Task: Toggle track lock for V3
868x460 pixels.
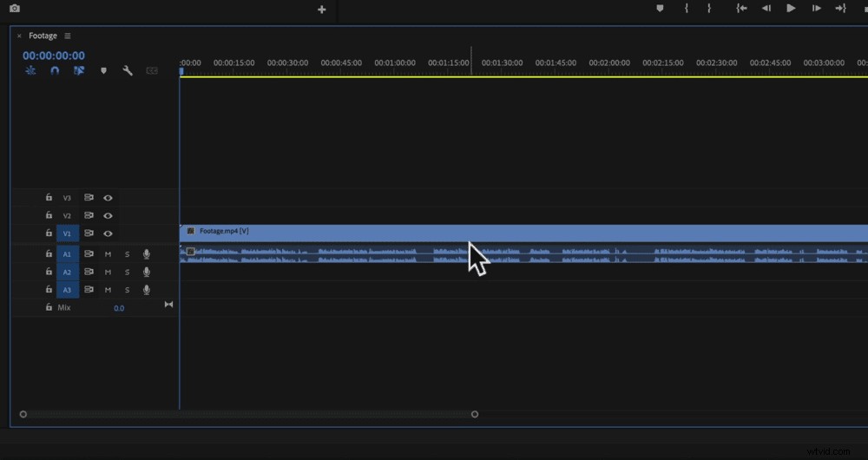Action: coord(49,197)
